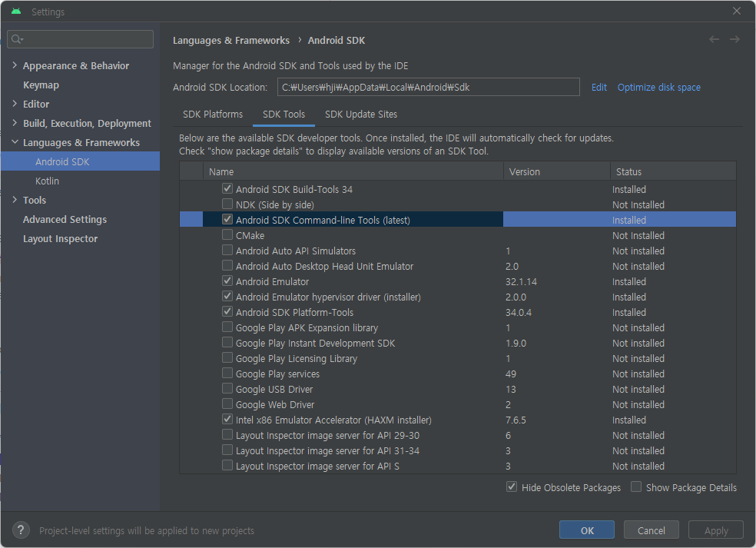Check Layout Inspector image server API 29-30
Screen dimensions: 756x548
tap(227, 435)
